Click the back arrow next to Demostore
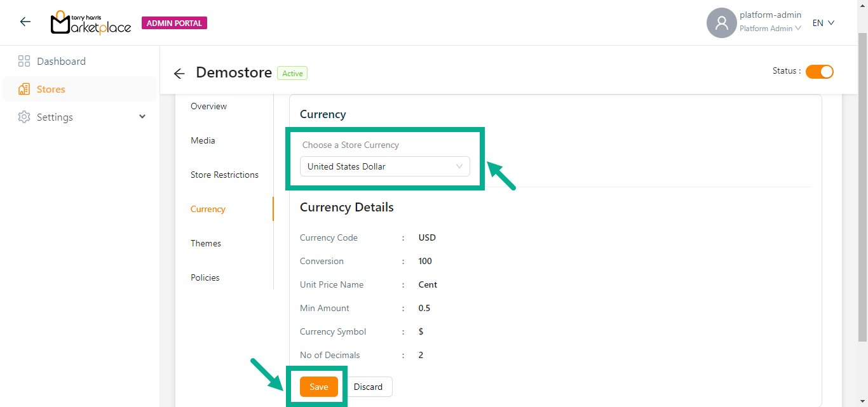The width and height of the screenshot is (868, 407). coord(179,74)
